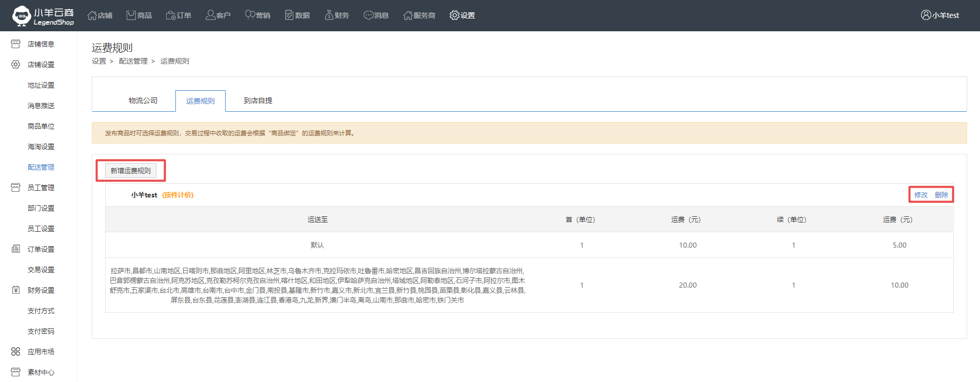Viewport: 980px width, 382px height.
Task: Click 修改 link for 小羊test rule
Action: tap(921, 195)
